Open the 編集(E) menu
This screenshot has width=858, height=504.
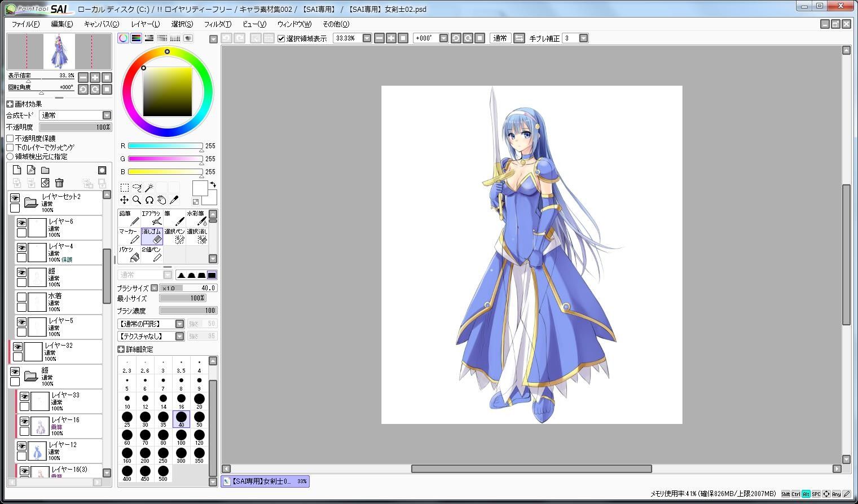[x=62, y=24]
